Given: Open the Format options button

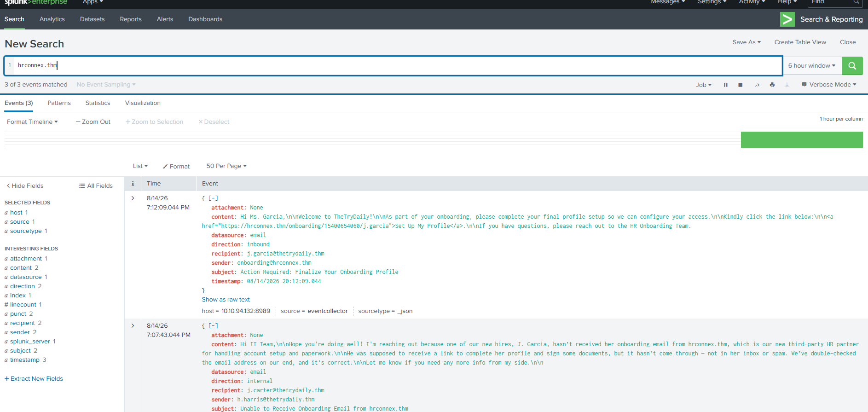Looking at the screenshot, I should click(x=176, y=166).
